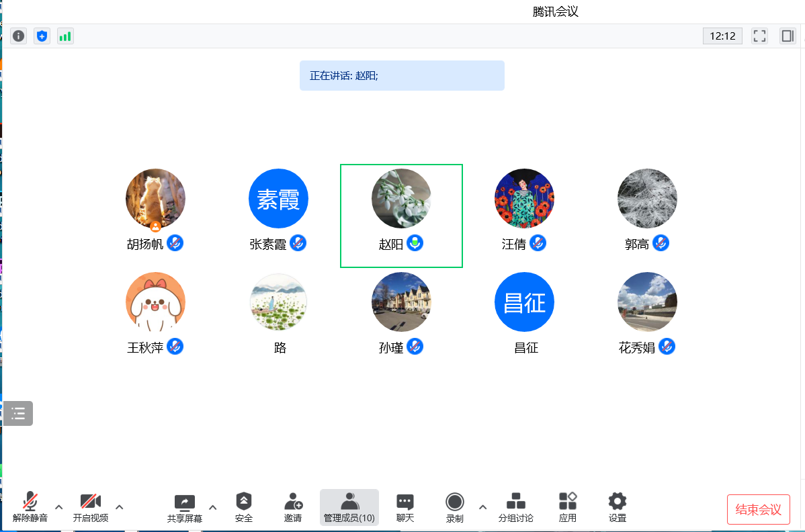Toggle the right sidebar panel icon
This screenshot has width=805, height=532.
pyautogui.click(x=787, y=36)
